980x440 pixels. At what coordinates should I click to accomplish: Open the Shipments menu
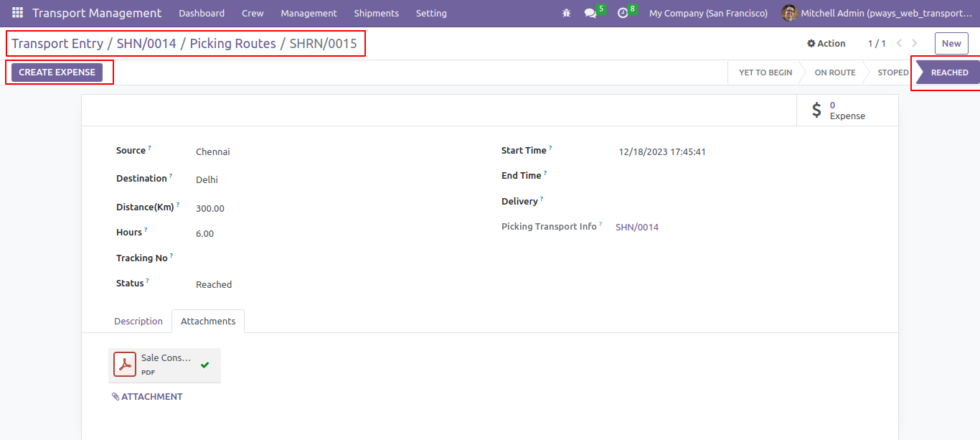[376, 13]
